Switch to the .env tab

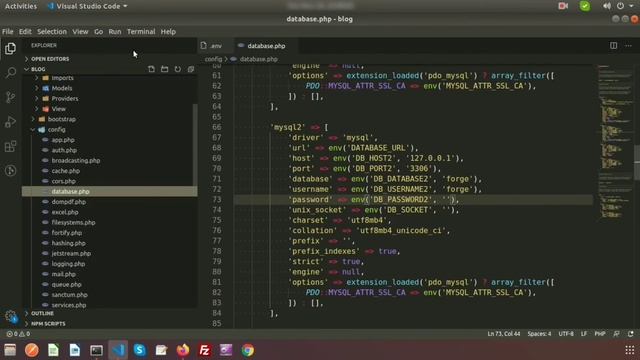click(x=215, y=46)
